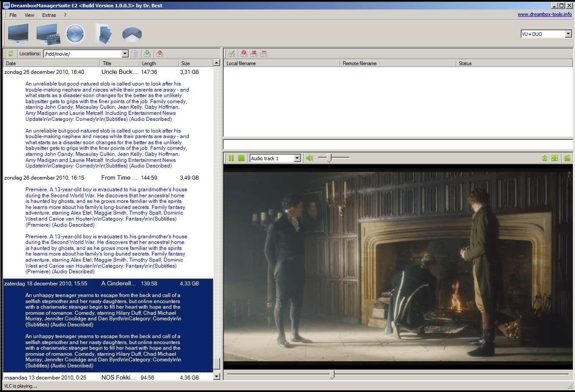This screenshot has width=575, height=392.
Task: Click the Local filename column header
Action: (282, 63)
